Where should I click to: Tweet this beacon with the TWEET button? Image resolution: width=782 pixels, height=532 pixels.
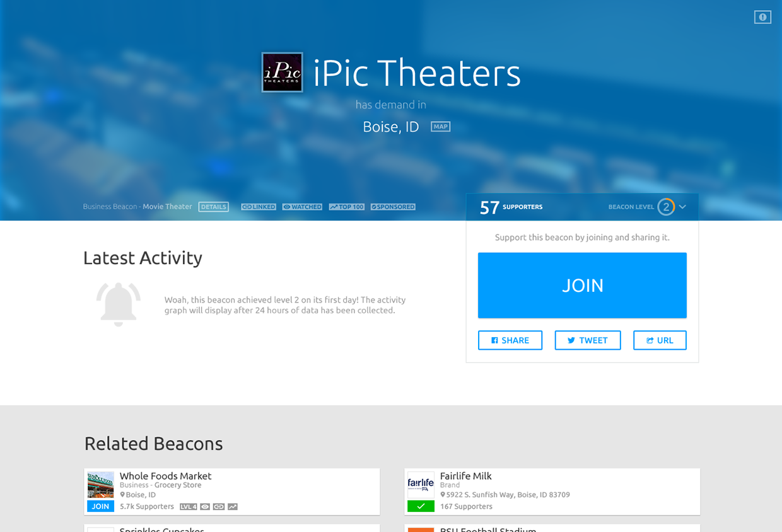click(x=588, y=340)
